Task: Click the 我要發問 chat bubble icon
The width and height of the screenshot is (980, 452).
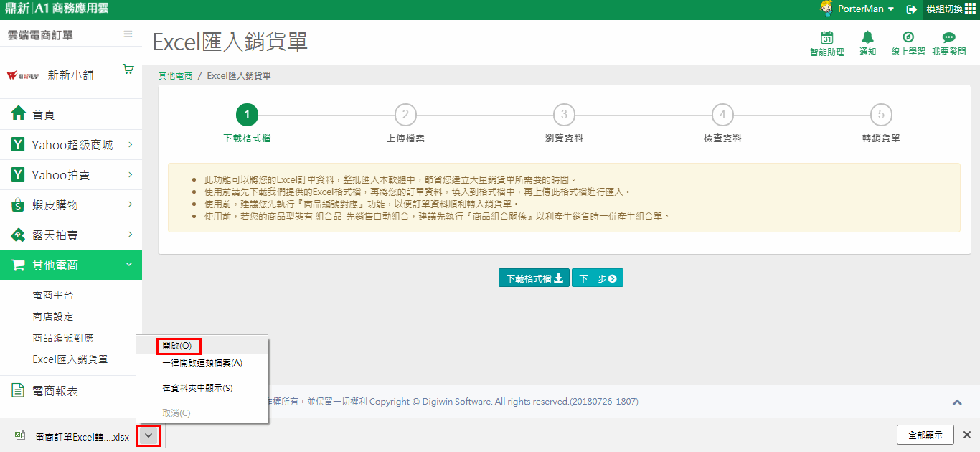Action: click(x=948, y=38)
